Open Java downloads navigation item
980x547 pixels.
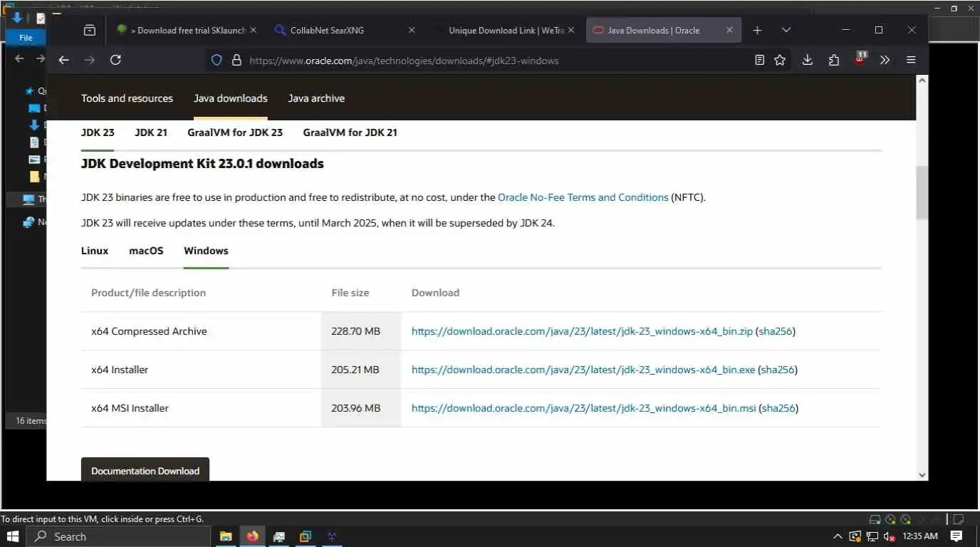point(231,98)
